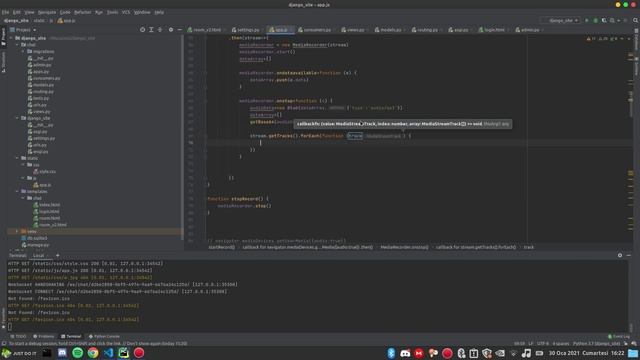Viewport: 640px width, 360px height.
Task: Hide the Project tool window
Action: coord(180,30)
